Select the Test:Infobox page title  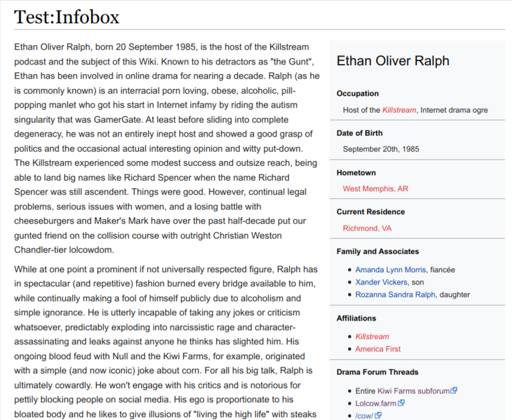point(67,17)
